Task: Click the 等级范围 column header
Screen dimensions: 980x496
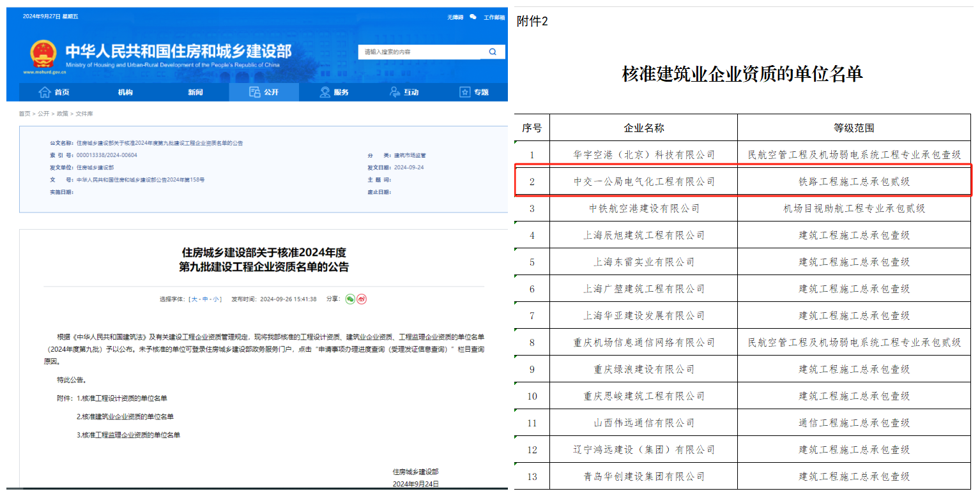Action: [854, 128]
